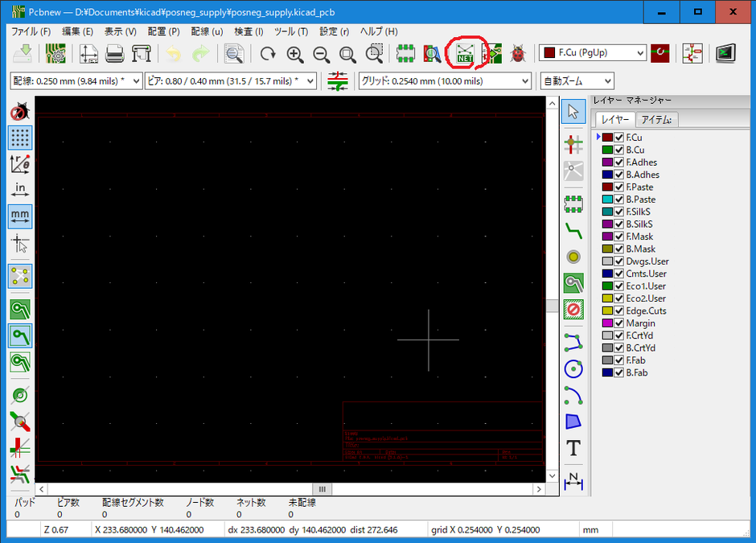Open the Python scripting console icon
Image resolution: width=756 pixels, height=543 pixels.
tap(725, 53)
